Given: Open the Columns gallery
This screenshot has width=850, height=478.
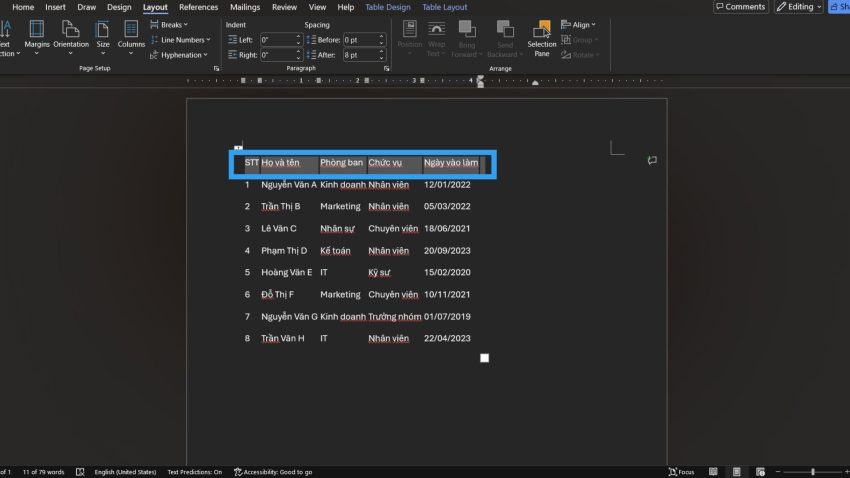Looking at the screenshot, I should 131,37.
